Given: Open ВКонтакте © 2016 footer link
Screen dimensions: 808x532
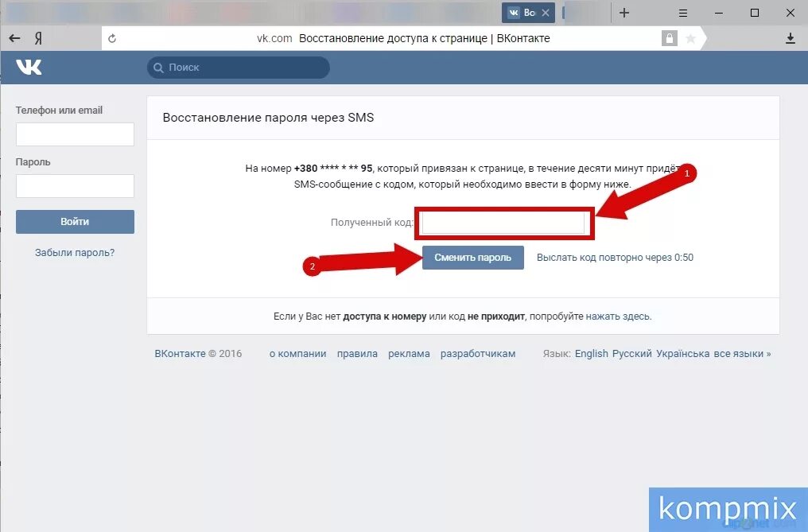Looking at the screenshot, I should click(198, 354).
